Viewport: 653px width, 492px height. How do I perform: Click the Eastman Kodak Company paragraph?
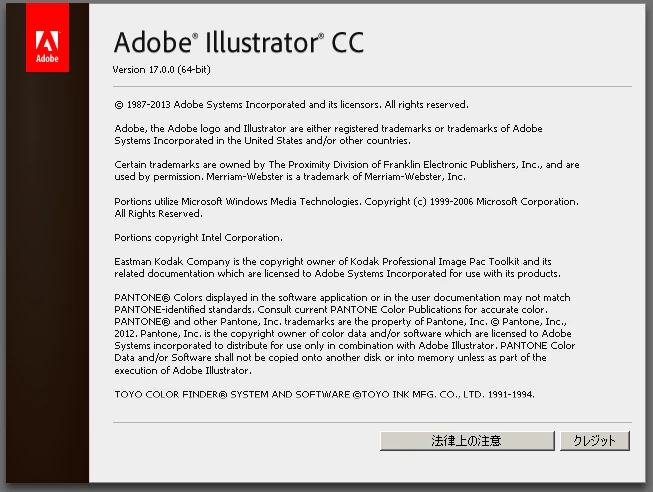click(337, 267)
